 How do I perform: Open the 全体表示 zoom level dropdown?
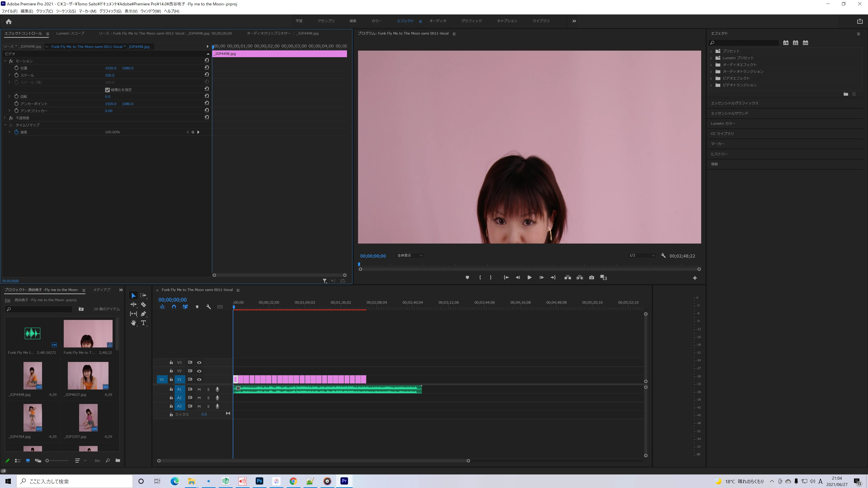(x=409, y=255)
